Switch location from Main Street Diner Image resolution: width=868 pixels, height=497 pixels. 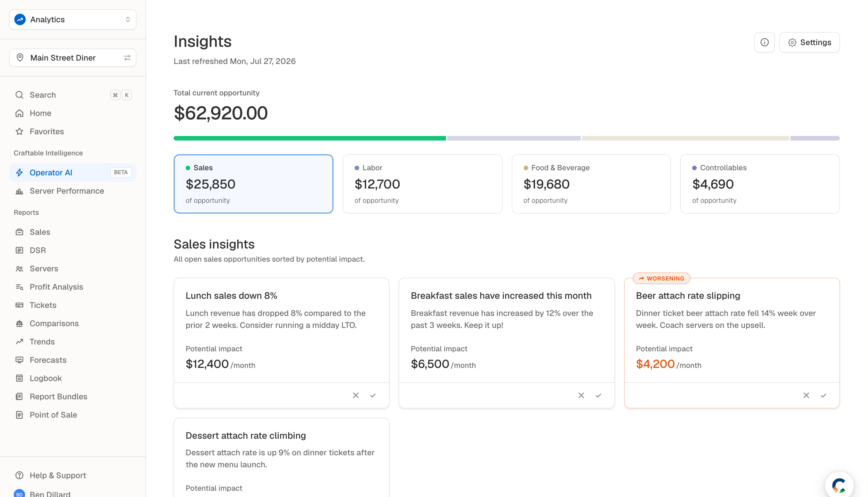coord(73,58)
